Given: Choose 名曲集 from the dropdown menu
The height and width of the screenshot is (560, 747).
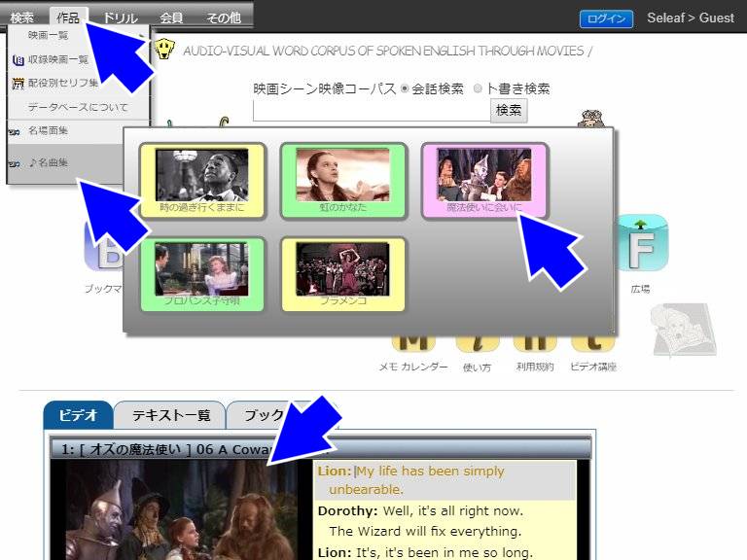Looking at the screenshot, I should [x=49, y=162].
